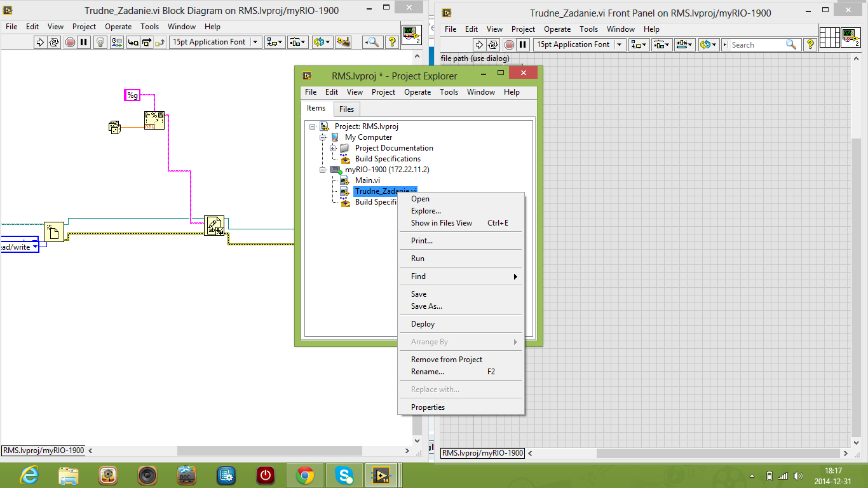Collapse Project: RMS.lvproj tree node
The height and width of the screenshot is (488, 868).
pos(313,126)
